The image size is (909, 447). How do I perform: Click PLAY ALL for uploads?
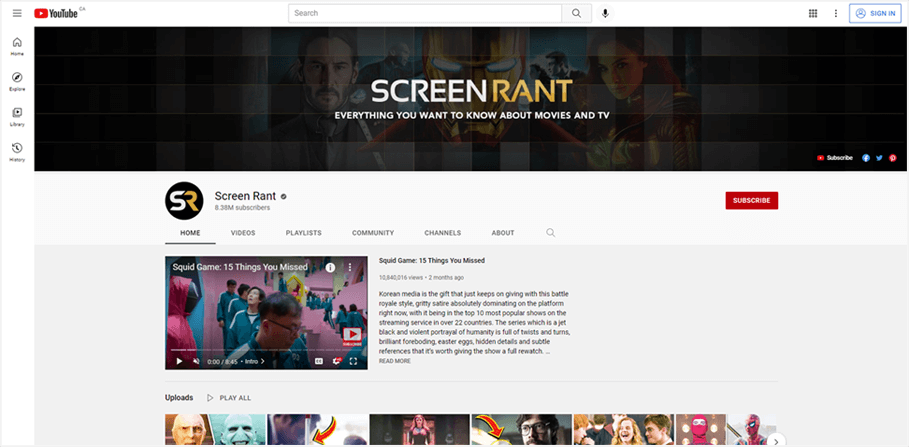pyautogui.click(x=229, y=398)
